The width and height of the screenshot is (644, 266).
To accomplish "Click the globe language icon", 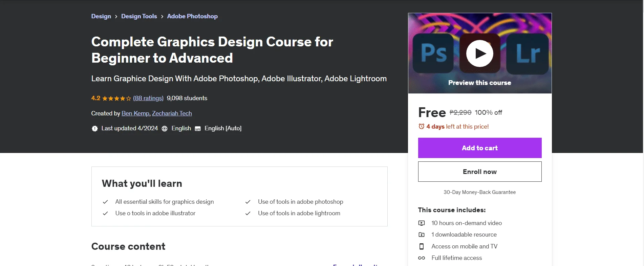I will [x=165, y=129].
